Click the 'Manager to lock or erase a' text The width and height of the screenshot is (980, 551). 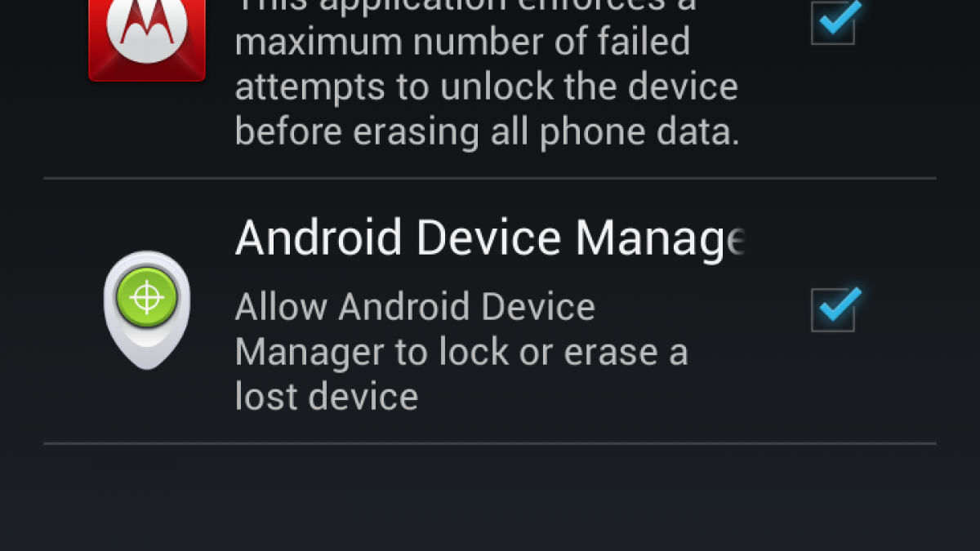click(461, 353)
